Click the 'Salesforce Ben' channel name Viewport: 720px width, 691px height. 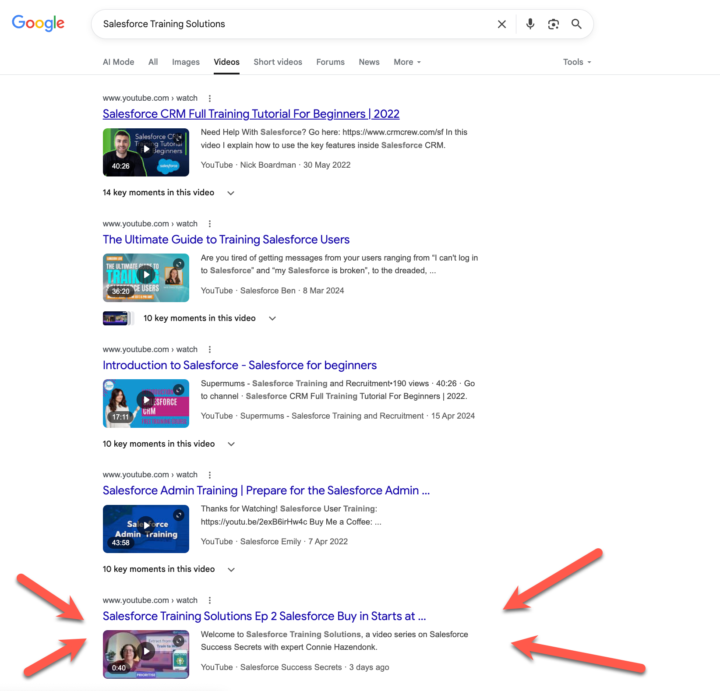point(268,291)
